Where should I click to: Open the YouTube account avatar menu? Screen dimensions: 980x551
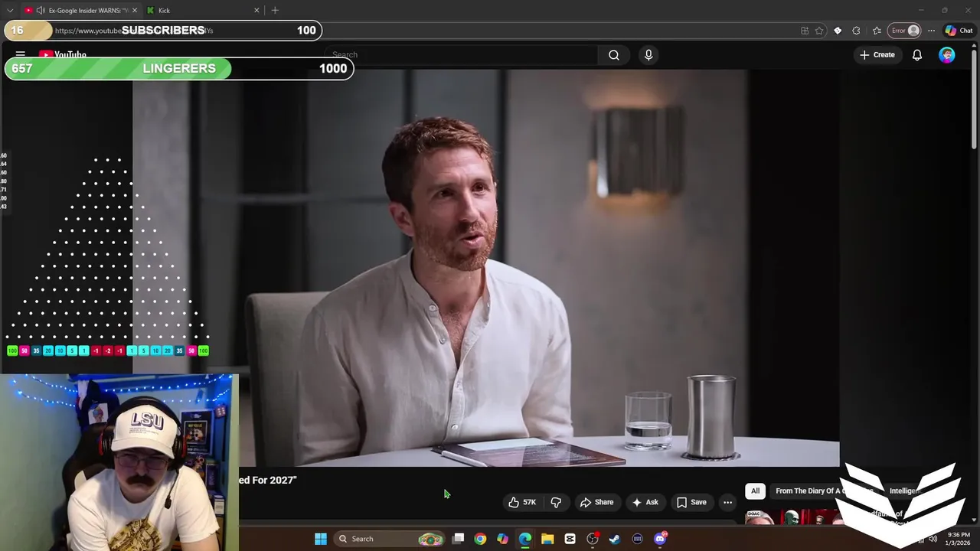point(947,55)
